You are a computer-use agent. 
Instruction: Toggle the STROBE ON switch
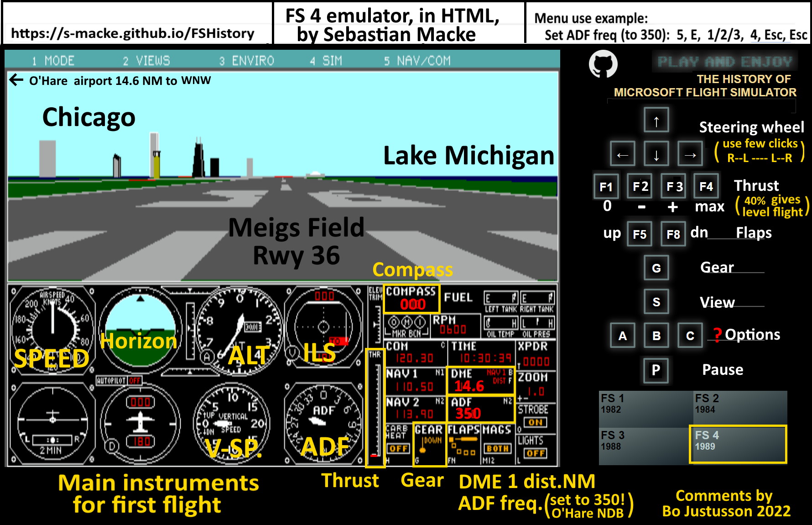click(536, 422)
